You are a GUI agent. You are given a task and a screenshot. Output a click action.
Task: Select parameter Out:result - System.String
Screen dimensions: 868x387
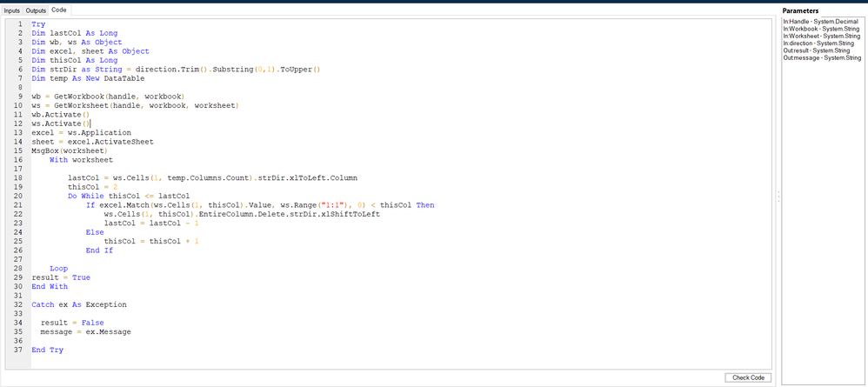[816, 50]
